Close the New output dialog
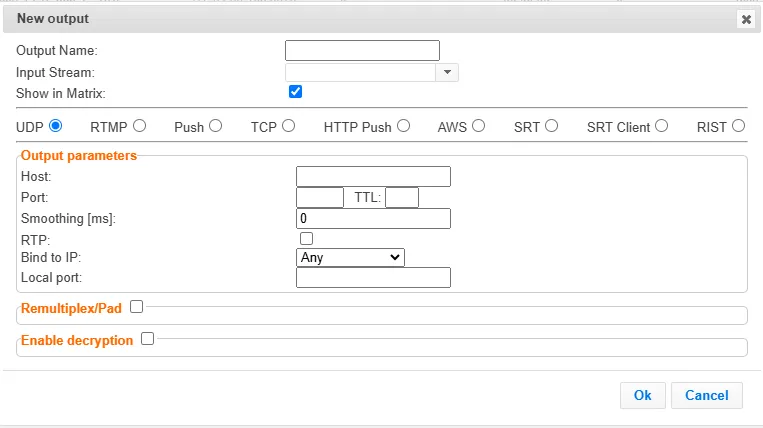763x428 pixels. (x=745, y=19)
